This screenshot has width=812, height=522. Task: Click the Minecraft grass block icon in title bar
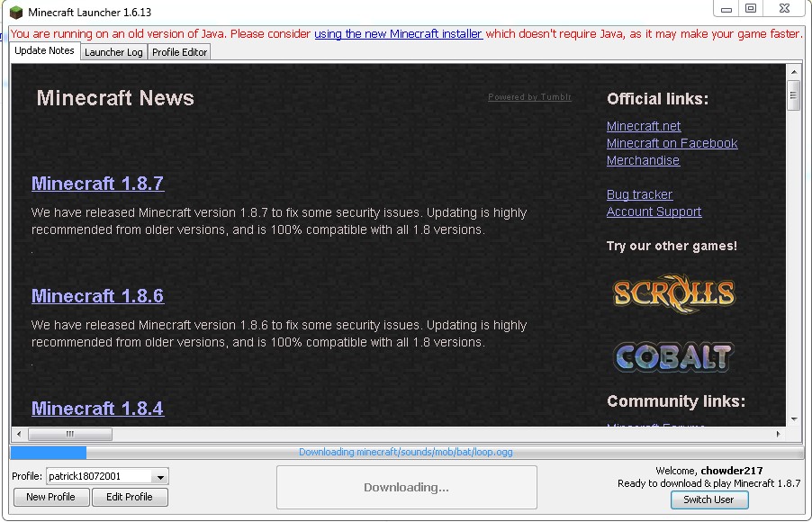[16, 12]
